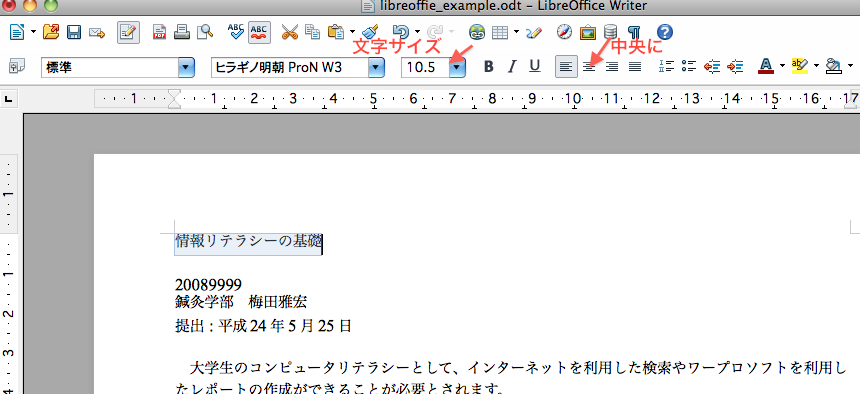Open the Navigator compass icon
The height and width of the screenshot is (394, 860).
point(564,32)
